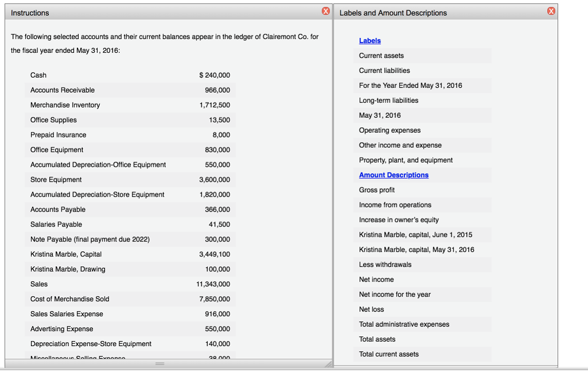Open the Amount Descriptions link
The width and height of the screenshot is (588, 372).
pos(394,175)
